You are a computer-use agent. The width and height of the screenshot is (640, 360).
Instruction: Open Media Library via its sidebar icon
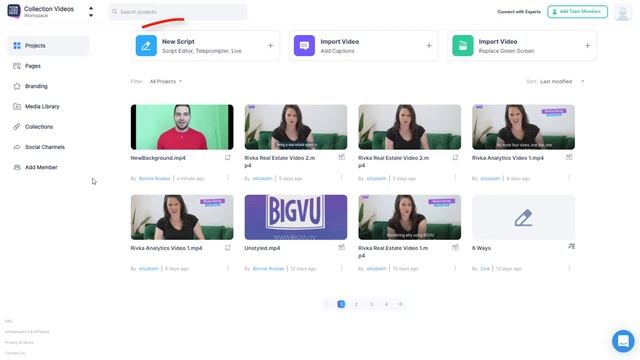[17, 107]
